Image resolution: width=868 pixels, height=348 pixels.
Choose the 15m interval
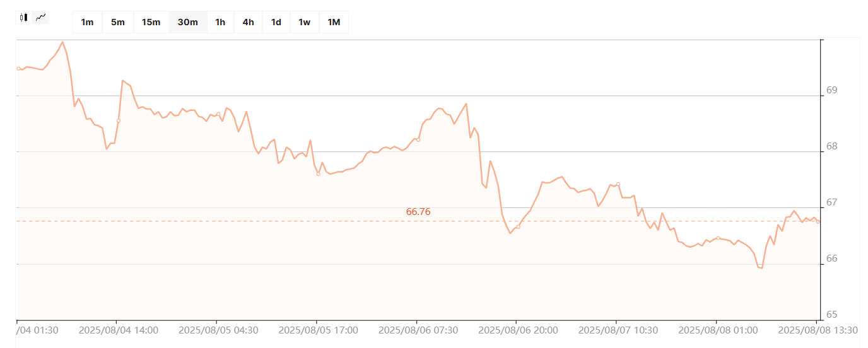(151, 22)
